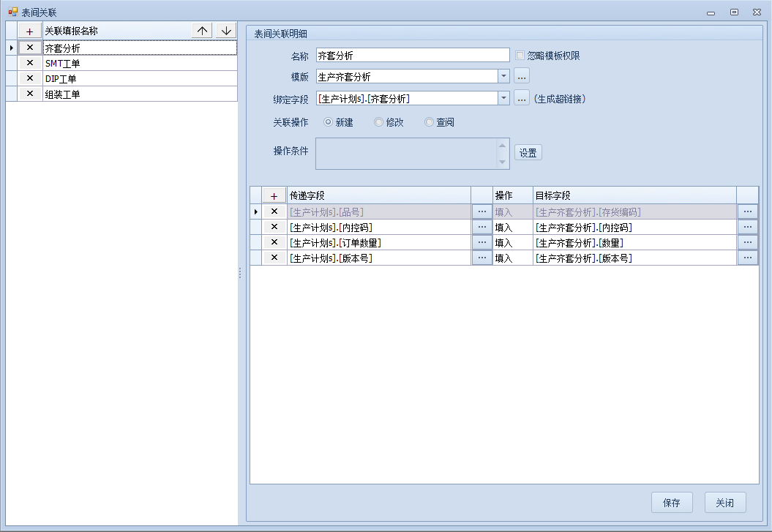Browse target field for [版本号] row

[x=747, y=258]
